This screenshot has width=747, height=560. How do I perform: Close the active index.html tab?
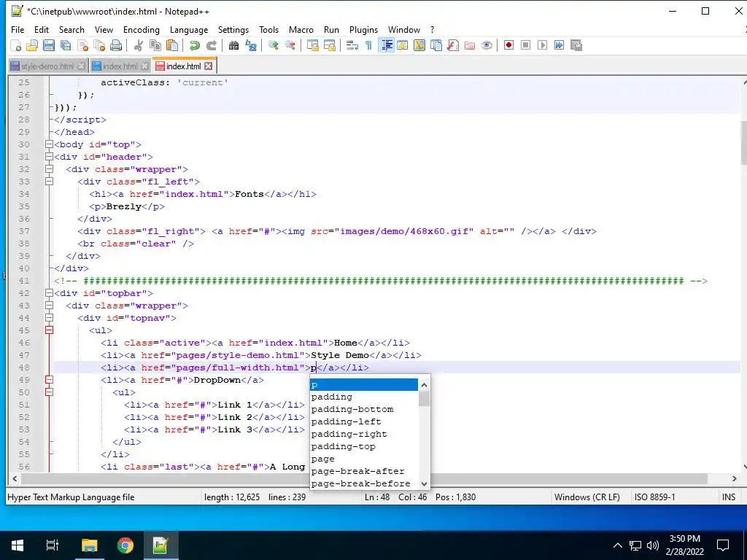[208, 66]
